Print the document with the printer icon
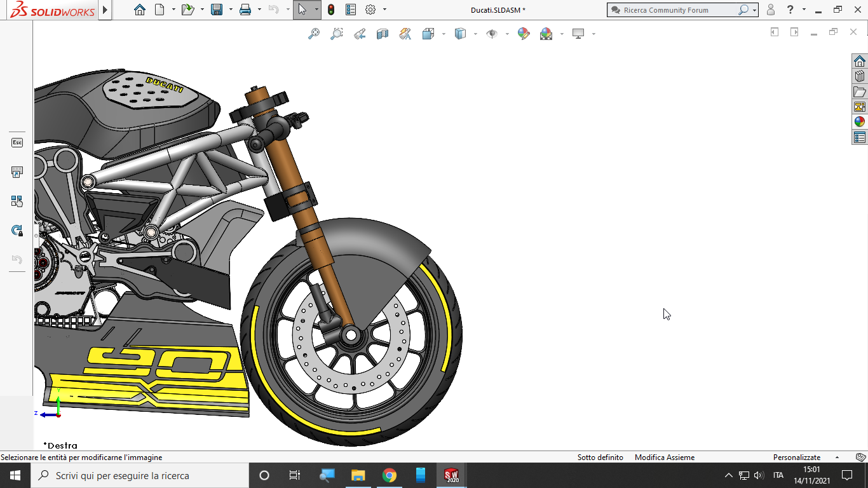868x488 pixels. [x=245, y=10]
